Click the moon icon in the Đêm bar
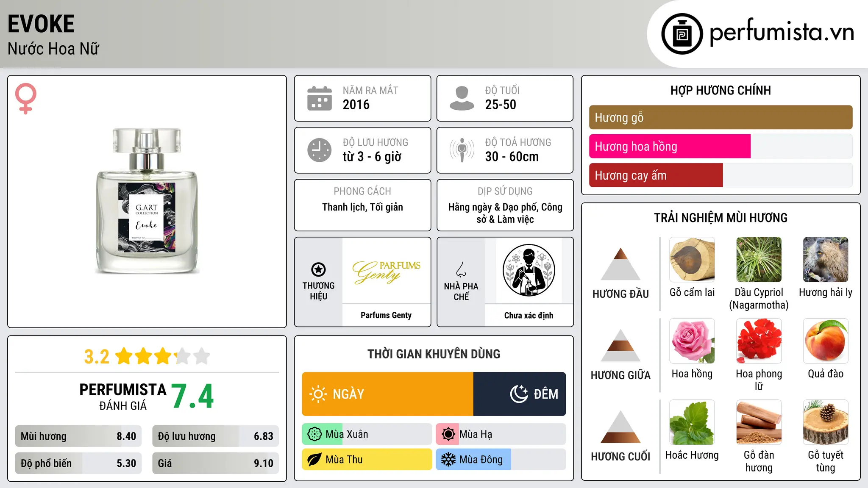The height and width of the screenshot is (488, 868). (x=519, y=394)
